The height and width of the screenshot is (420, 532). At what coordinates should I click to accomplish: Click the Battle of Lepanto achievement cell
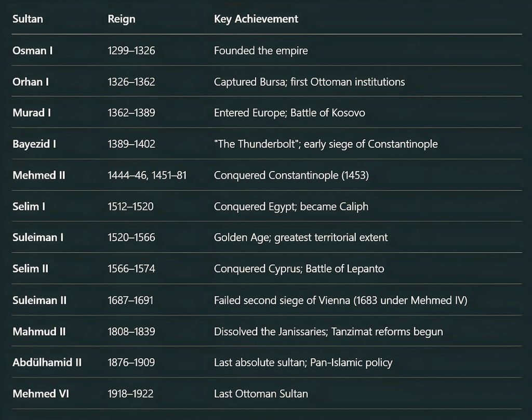point(299,269)
